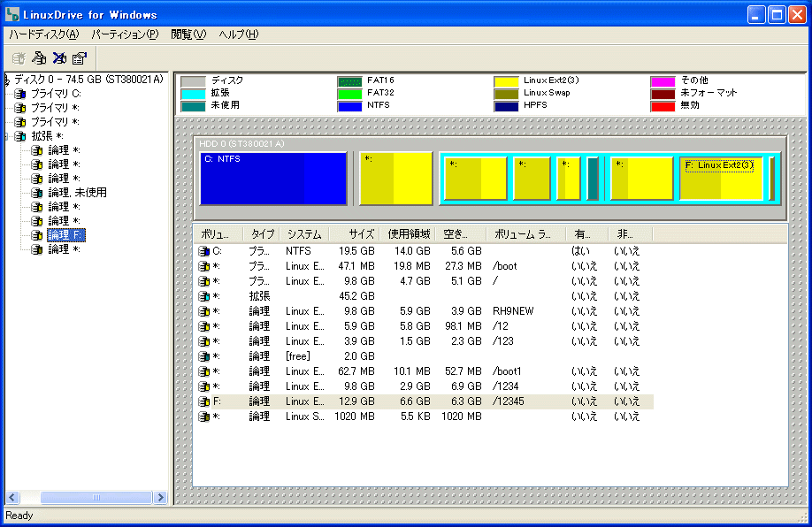Click the 19.5 GB size cell
Screen dimensions: 812x527
(x=356, y=251)
